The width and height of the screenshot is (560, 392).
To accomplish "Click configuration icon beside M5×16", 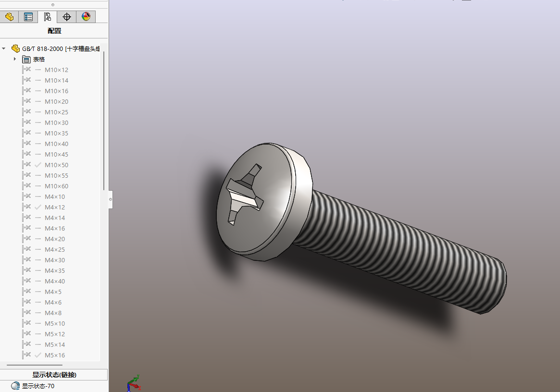I will [26, 355].
